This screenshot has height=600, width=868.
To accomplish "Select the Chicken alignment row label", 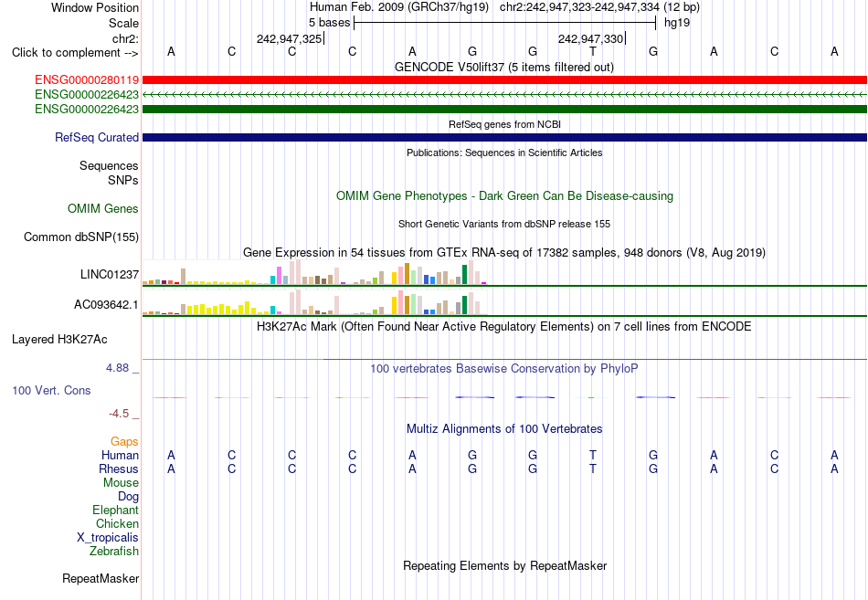I will 117,523.
